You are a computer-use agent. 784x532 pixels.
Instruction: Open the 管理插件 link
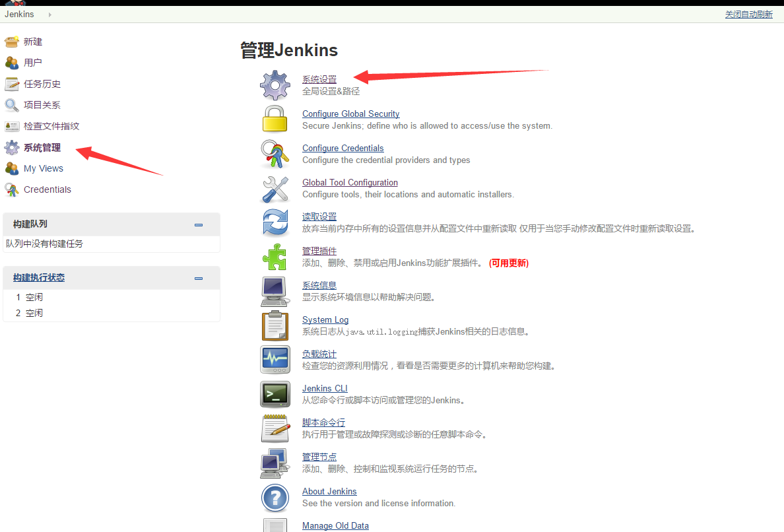click(319, 251)
